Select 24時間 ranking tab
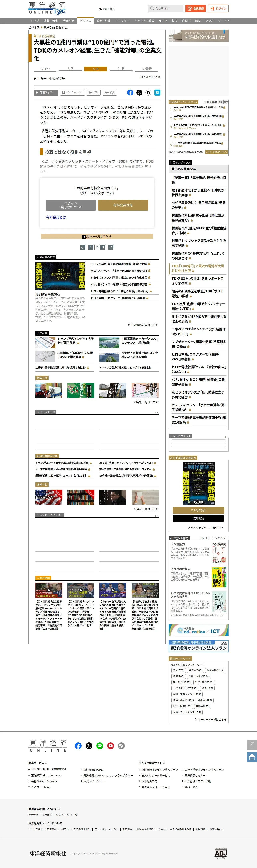Viewport: 257px width, 868px height. point(213,102)
